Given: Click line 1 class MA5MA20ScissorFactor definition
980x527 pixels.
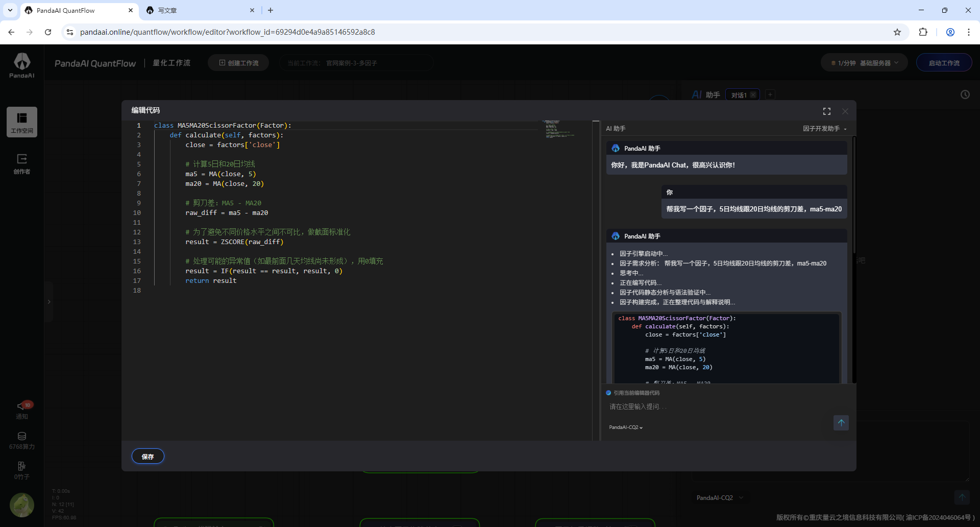Looking at the screenshot, I should (x=223, y=126).
